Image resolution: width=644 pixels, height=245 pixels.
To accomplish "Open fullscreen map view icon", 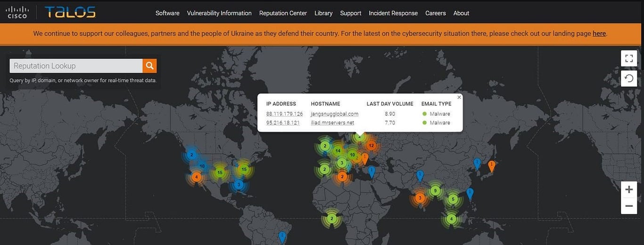I will [629, 59].
